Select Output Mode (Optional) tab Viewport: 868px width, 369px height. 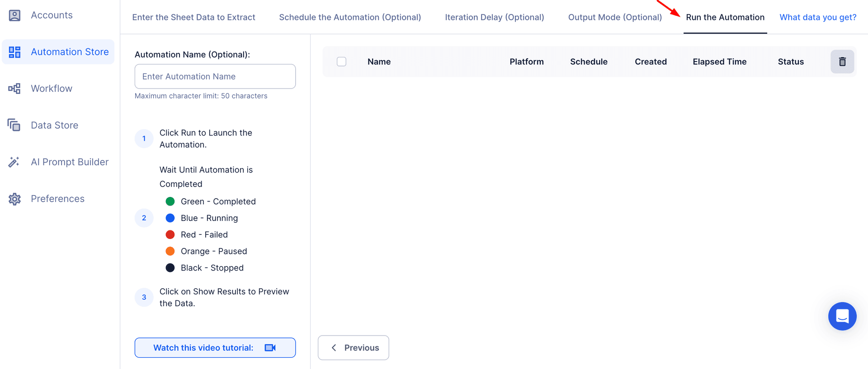click(x=615, y=17)
